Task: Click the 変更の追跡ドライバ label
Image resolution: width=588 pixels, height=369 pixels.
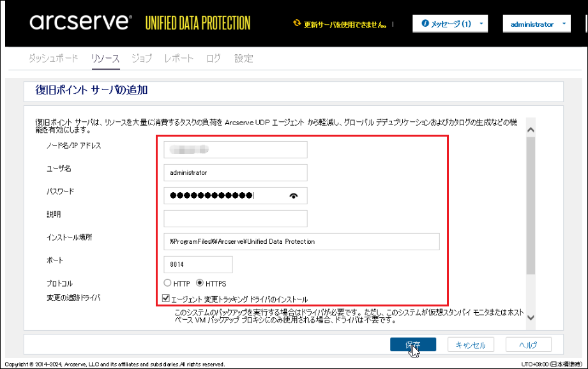Action: pos(73,297)
